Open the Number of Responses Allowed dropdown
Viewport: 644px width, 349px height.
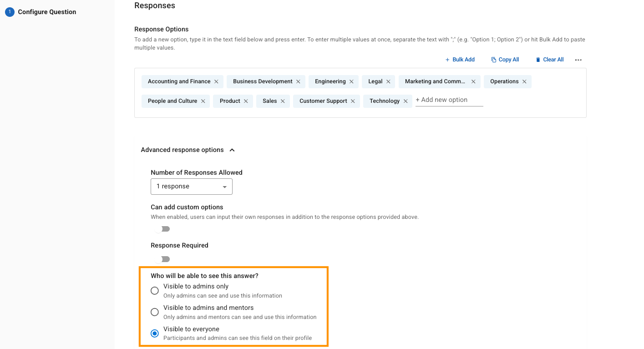(191, 187)
